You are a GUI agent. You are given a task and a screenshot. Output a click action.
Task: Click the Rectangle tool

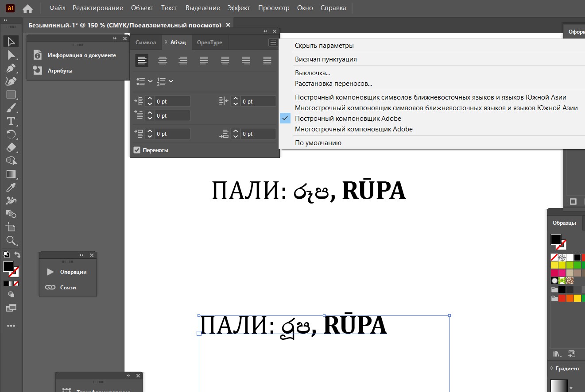(11, 95)
